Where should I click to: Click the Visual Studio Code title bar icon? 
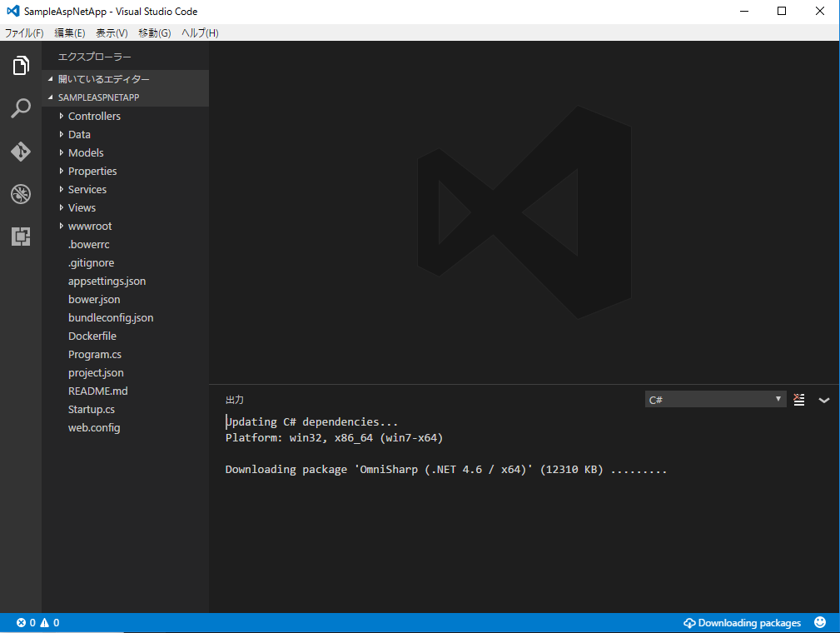13,11
